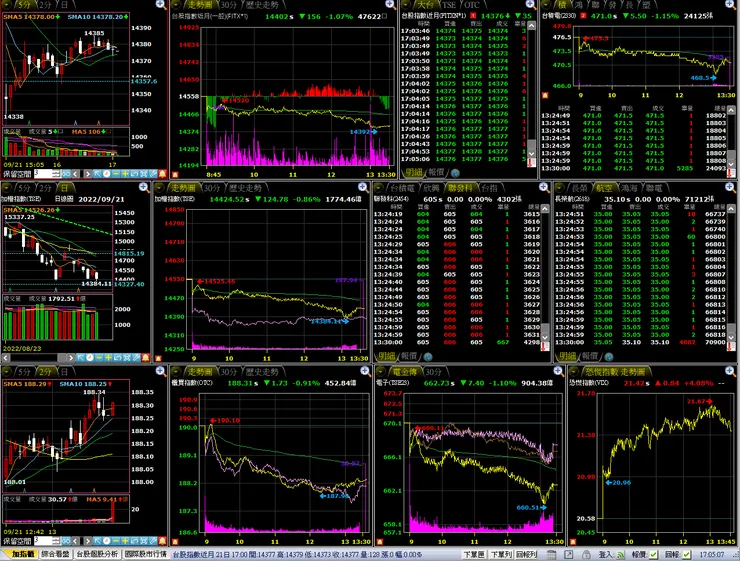Click the 報價 button in the 航空 panel

[590, 356]
